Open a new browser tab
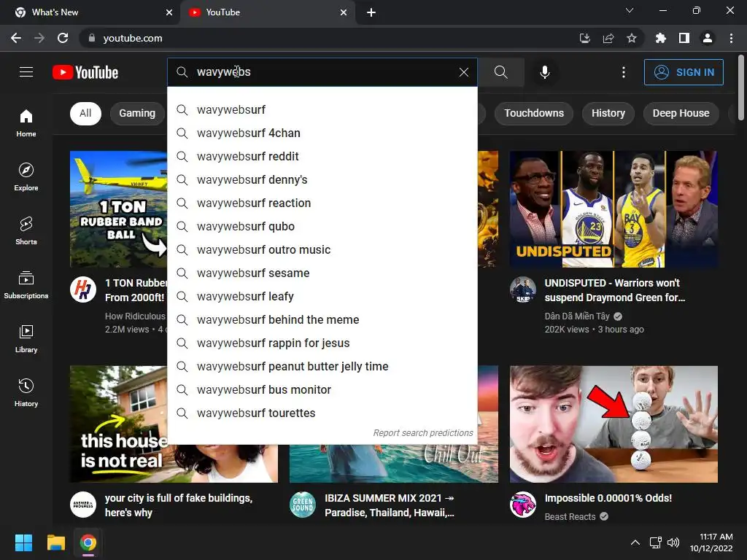 point(371,12)
